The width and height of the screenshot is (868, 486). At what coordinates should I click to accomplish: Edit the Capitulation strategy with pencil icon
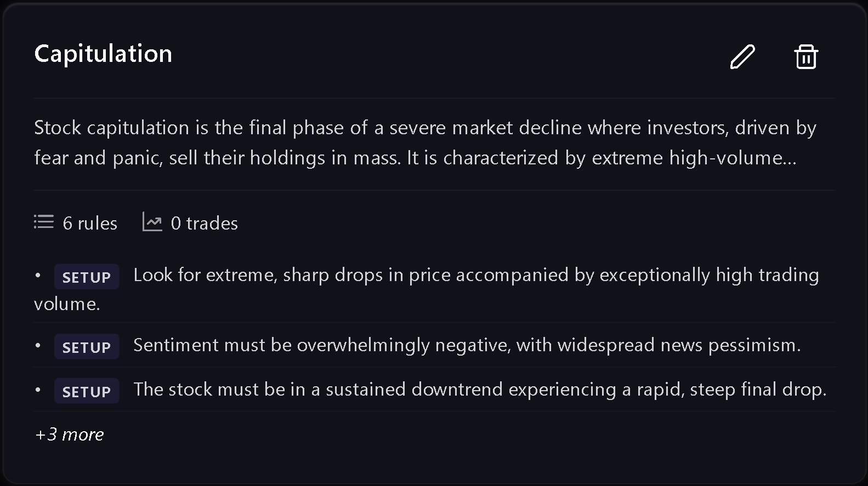[742, 56]
